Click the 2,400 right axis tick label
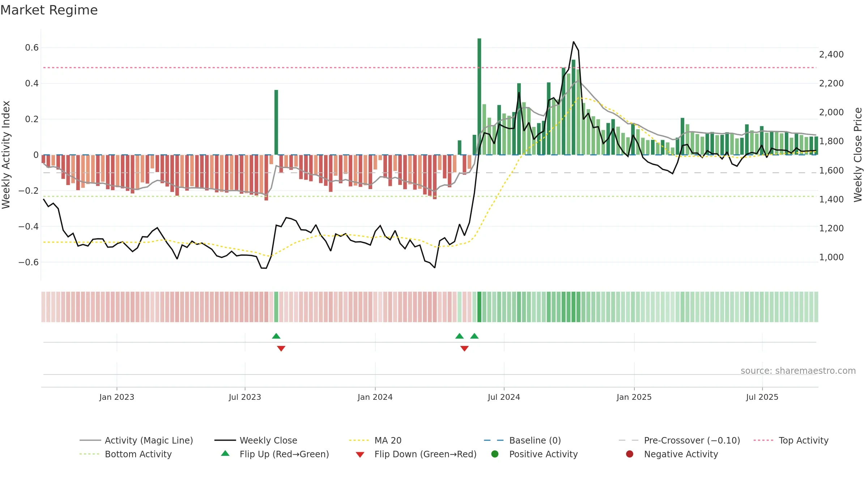Viewport: 868px width, 488px height. (x=831, y=55)
